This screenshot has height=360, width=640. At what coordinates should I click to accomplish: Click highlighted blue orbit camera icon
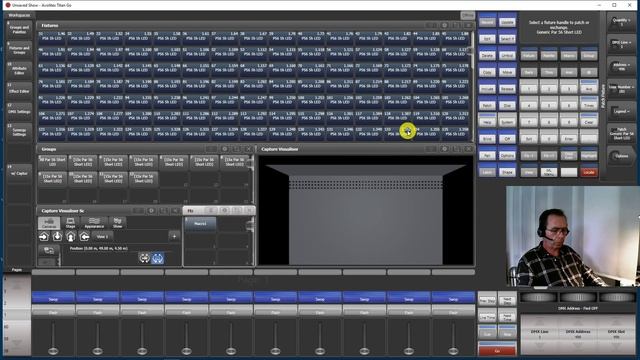click(158, 258)
